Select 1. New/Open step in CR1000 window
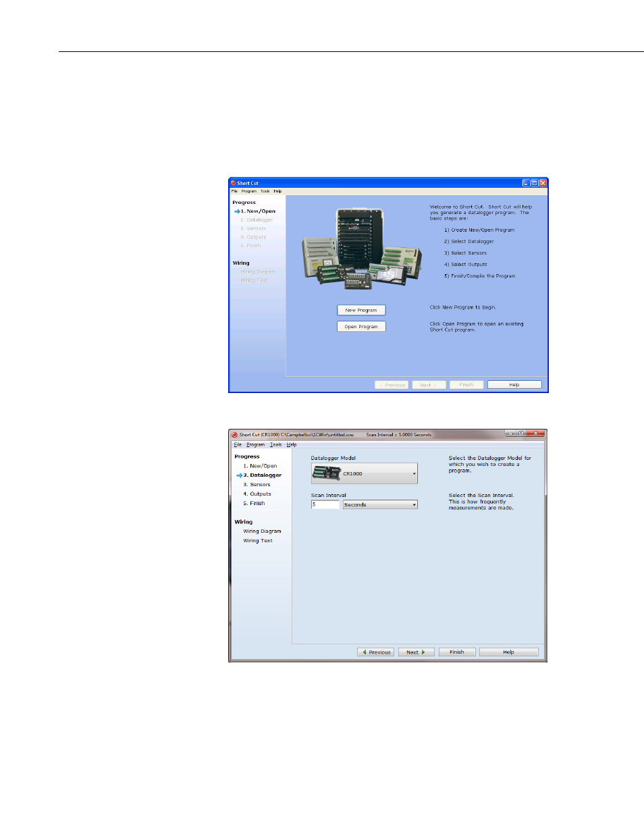The image size is (644, 834). 260,466
